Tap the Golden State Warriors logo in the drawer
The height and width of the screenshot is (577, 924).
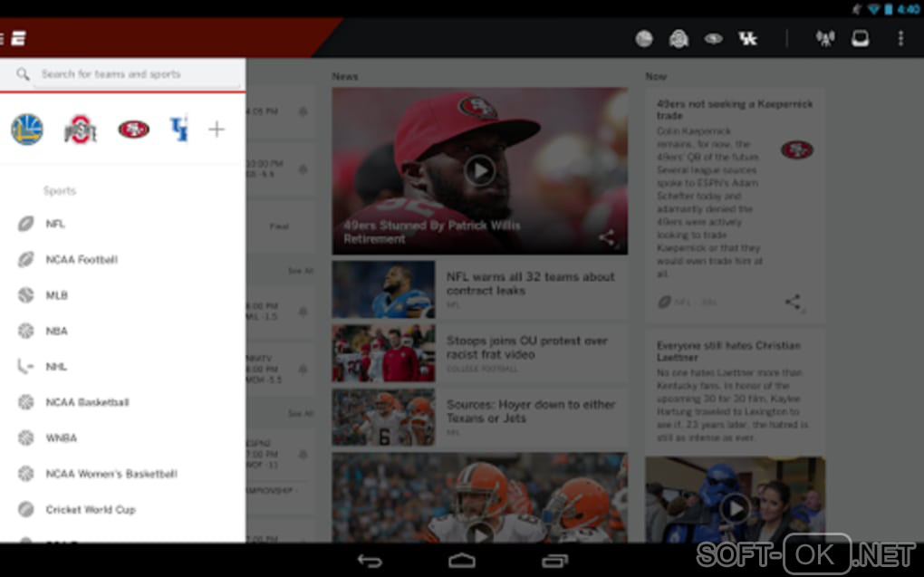pyautogui.click(x=27, y=129)
